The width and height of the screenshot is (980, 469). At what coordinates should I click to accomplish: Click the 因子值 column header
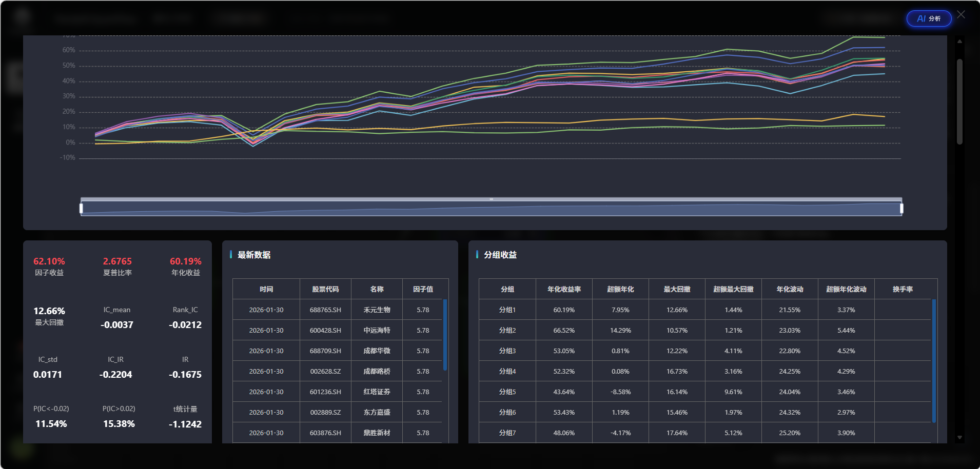click(x=423, y=289)
